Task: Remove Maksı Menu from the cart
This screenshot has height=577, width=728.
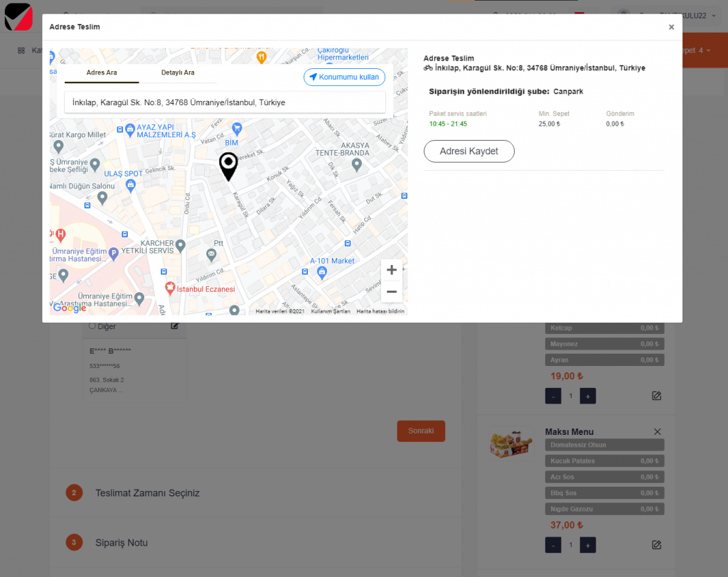Action: click(x=657, y=432)
